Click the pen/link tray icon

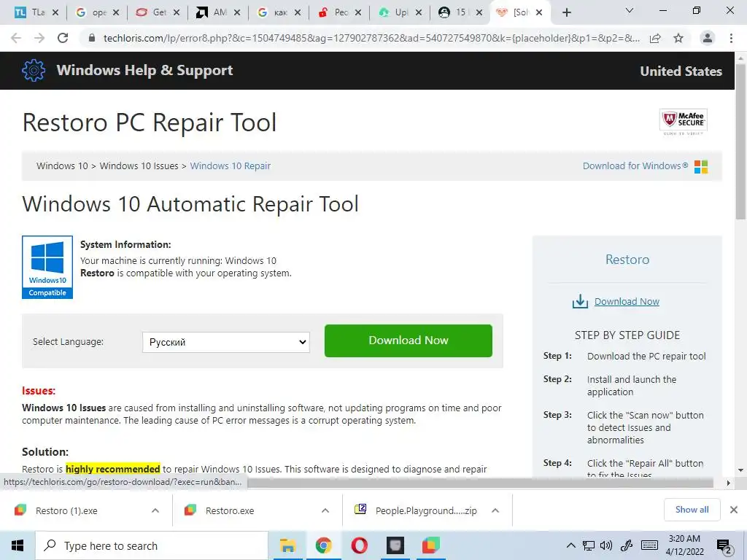[x=627, y=545]
